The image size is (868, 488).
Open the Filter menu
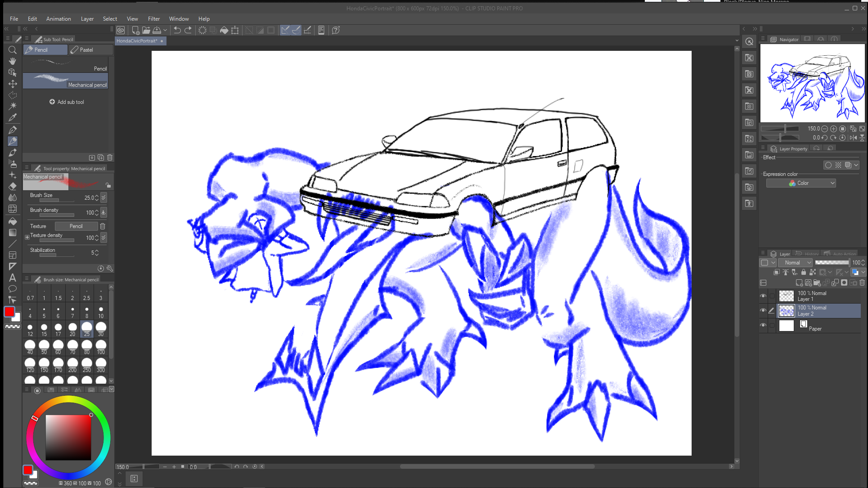(153, 19)
